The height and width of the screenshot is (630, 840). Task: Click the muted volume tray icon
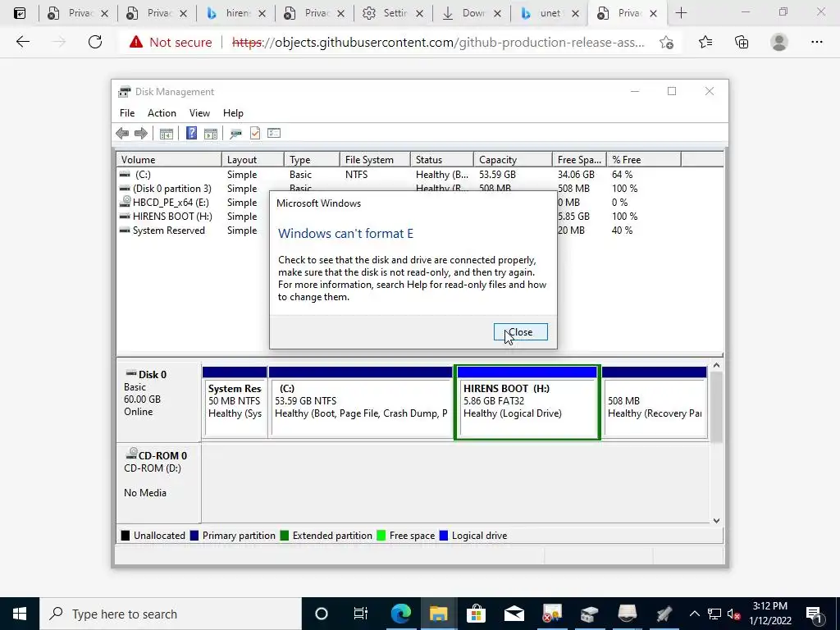(733, 614)
